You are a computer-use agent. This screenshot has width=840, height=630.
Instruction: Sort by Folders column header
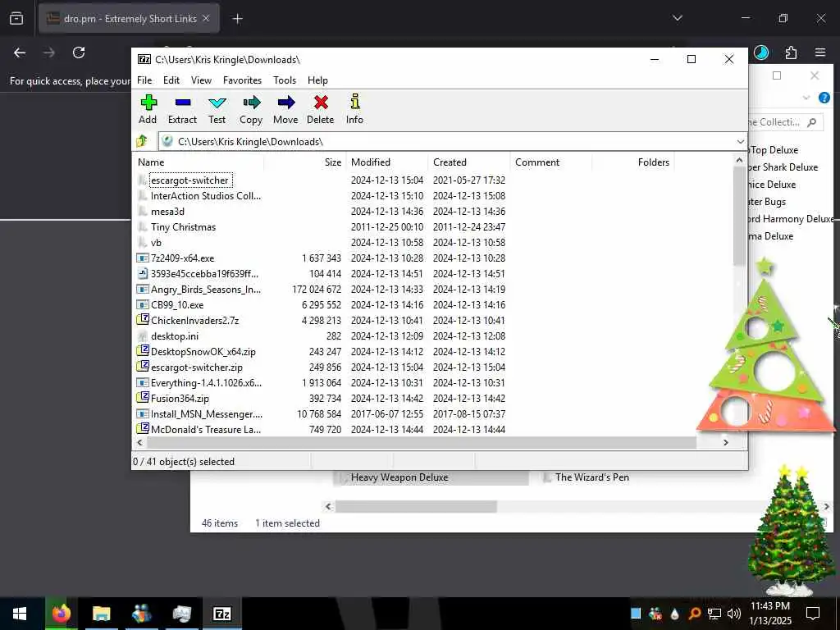632,162
